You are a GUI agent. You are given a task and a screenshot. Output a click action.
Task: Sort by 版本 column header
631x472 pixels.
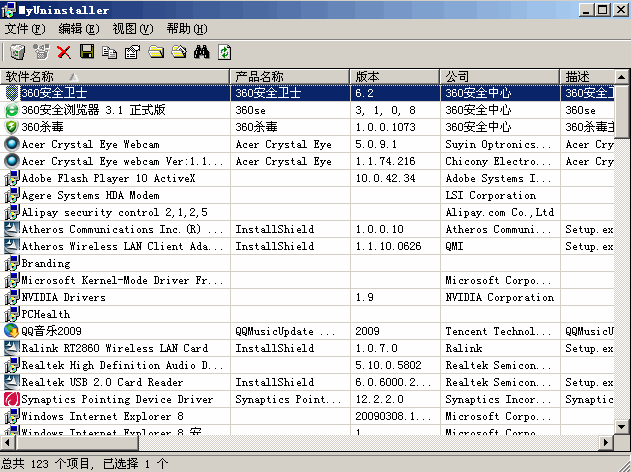point(395,76)
